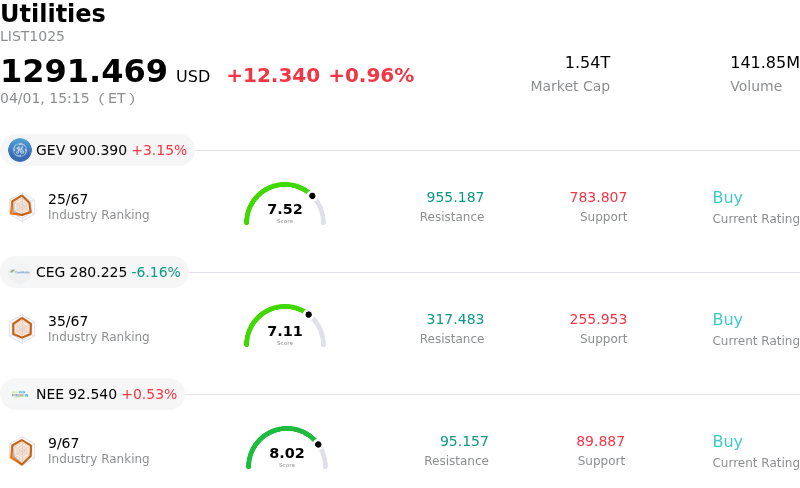Click the 1.54T Market Cap figure
The height and width of the screenshot is (488, 800).
click(587, 63)
